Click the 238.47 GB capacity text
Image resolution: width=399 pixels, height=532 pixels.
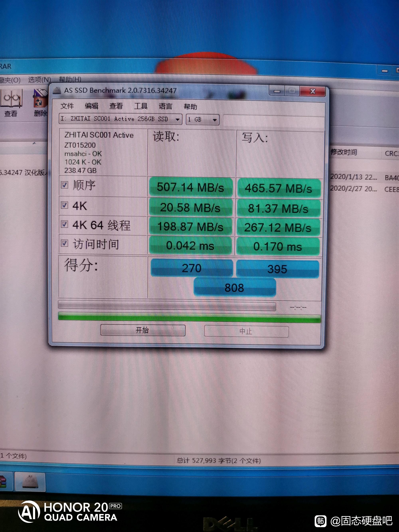click(80, 171)
